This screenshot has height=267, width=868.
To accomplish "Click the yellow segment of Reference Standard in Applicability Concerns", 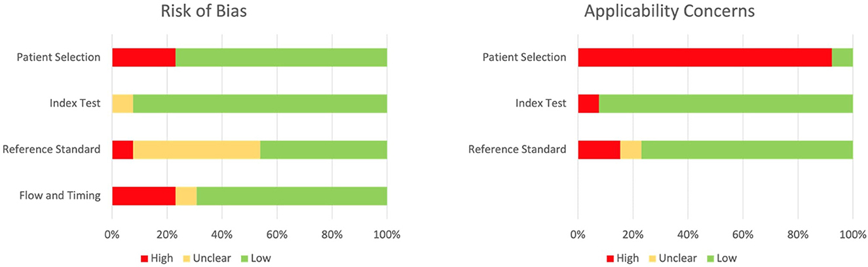I will tap(631, 150).
